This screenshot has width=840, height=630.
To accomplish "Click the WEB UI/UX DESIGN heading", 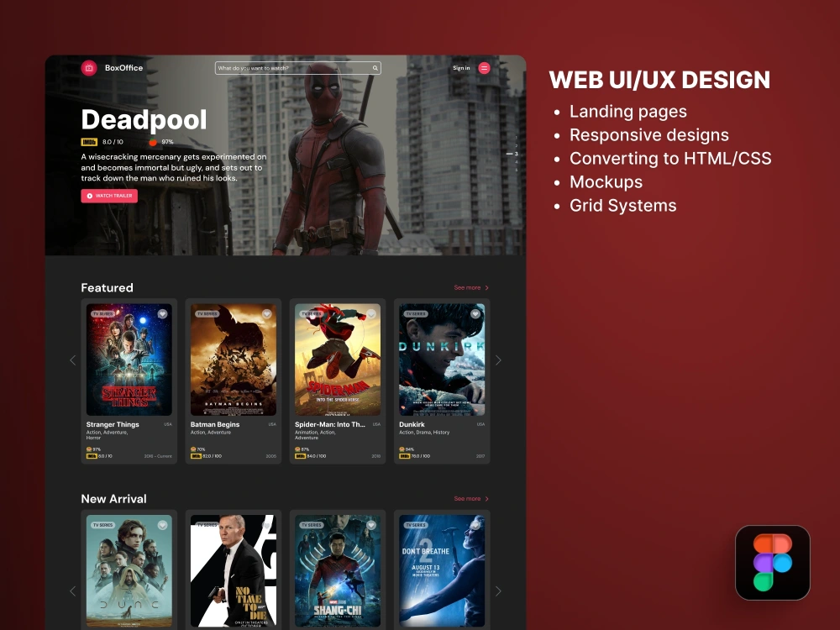I will click(x=659, y=80).
